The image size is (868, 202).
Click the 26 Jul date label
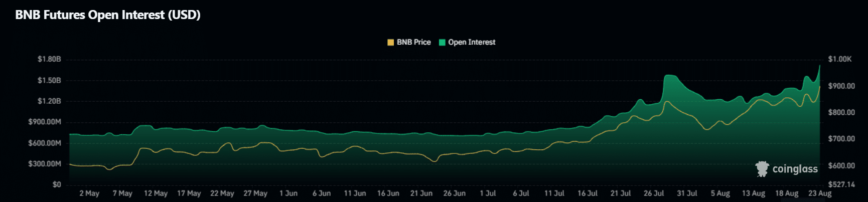654,193
